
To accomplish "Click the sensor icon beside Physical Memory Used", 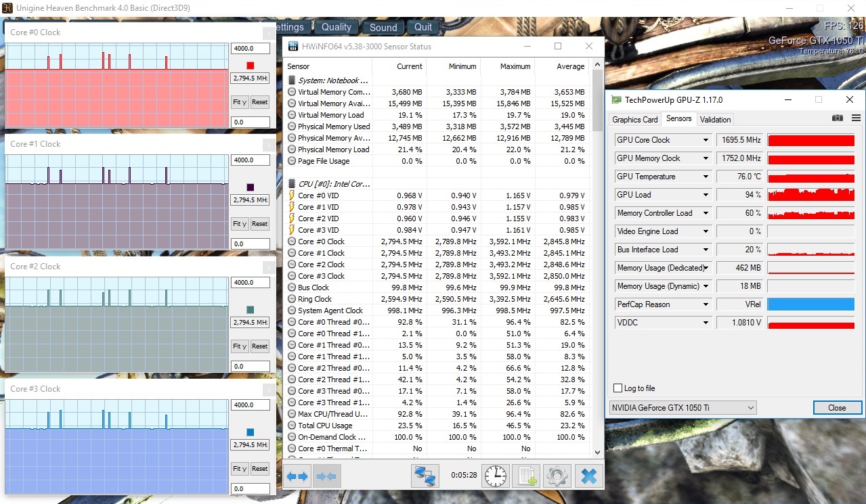I will (292, 127).
